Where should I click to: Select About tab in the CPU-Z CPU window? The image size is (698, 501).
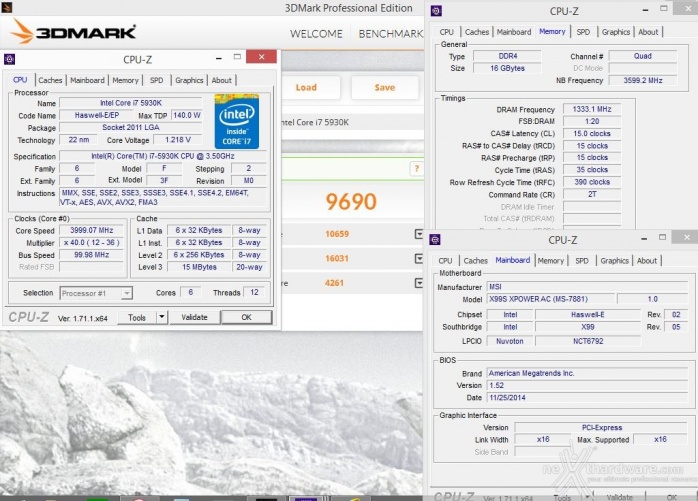pyautogui.click(x=222, y=80)
